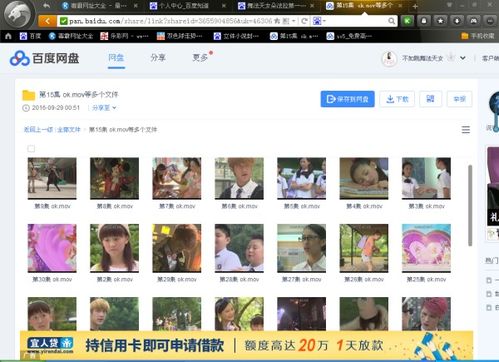Click the home icon in bookmarks bar

coord(8,36)
